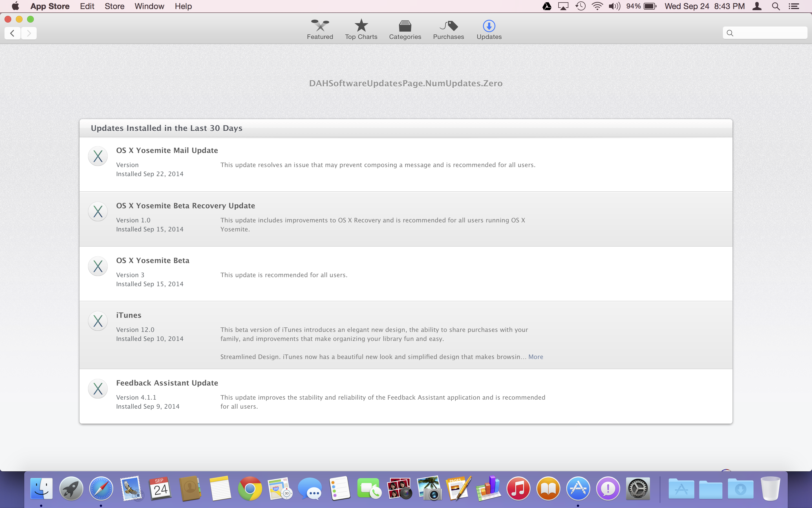Click 'Installed Sep 10, 2014' text

(x=150, y=339)
